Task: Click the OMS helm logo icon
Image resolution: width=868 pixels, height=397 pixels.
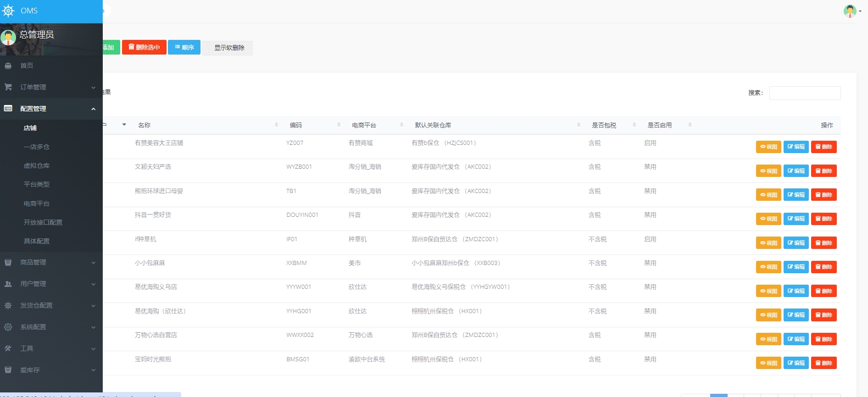Action: tap(9, 11)
